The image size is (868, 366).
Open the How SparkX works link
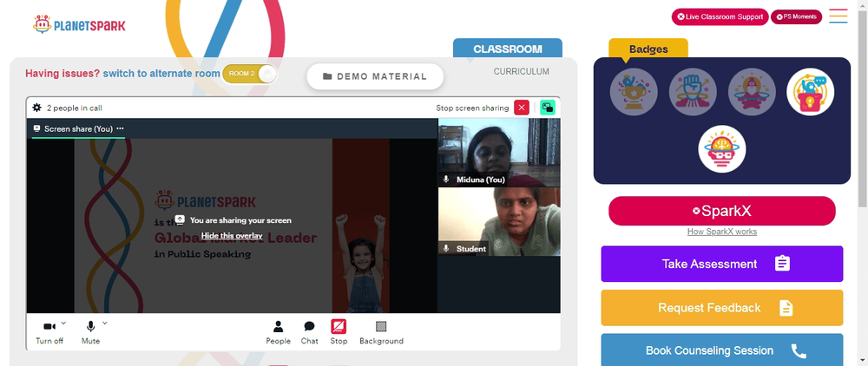point(722,232)
